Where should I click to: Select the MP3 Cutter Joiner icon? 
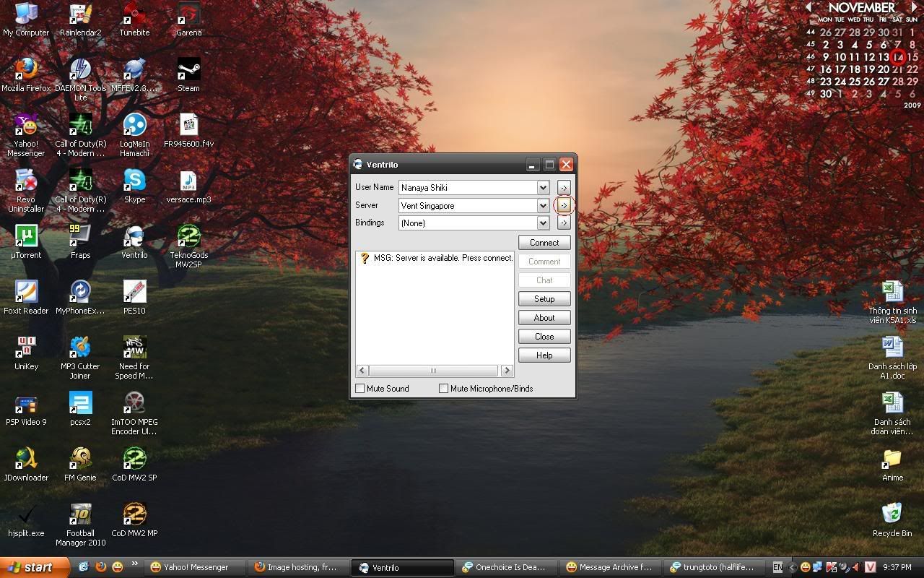tap(80, 358)
